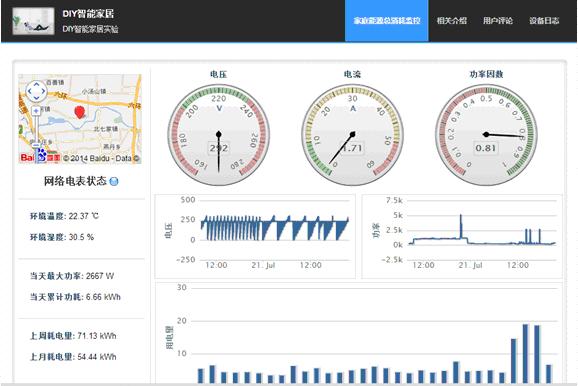
Task: Click the DIY智能家居 site title link
Action: click(x=88, y=14)
